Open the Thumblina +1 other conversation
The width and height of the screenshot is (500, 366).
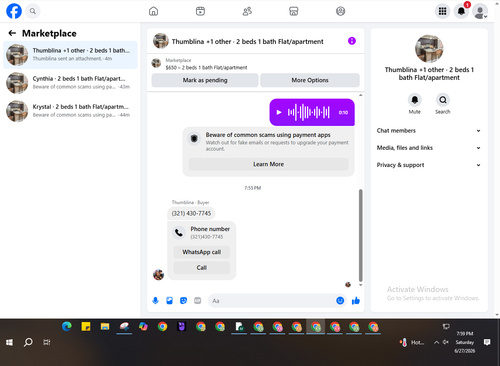click(x=70, y=55)
